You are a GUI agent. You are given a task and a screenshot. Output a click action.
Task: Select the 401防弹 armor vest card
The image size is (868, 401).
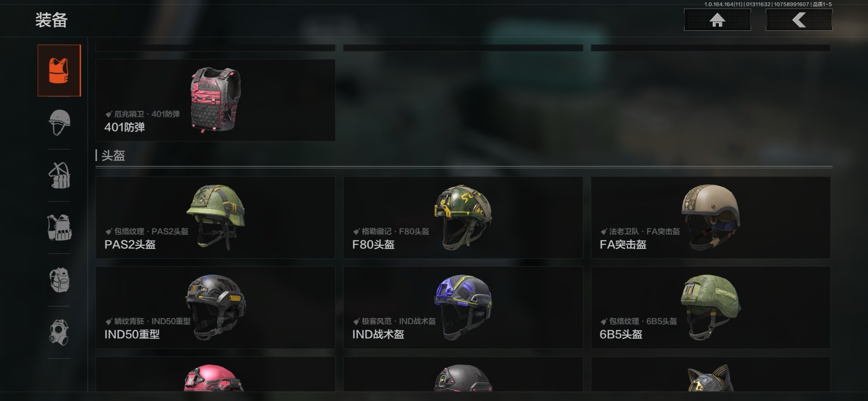[x=215, y=100]
